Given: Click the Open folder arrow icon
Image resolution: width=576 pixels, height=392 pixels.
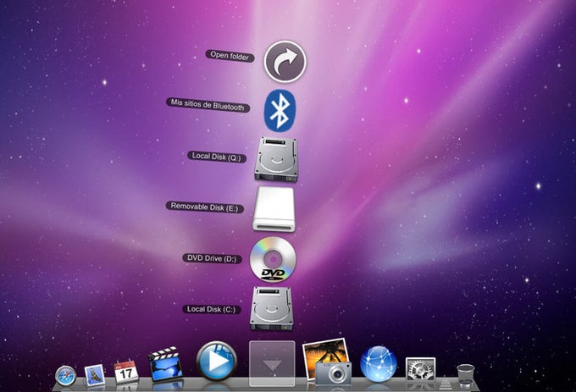Looking at the screenshot, I should pyautogui.click(x=285, y=61).
